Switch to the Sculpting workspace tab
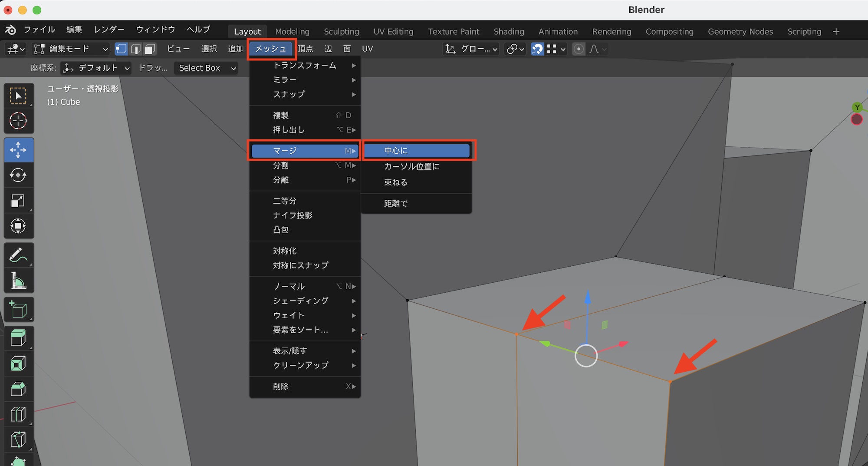Image resolution: width=868 pixels, height=466 pixels. click(x=341, y=32)
